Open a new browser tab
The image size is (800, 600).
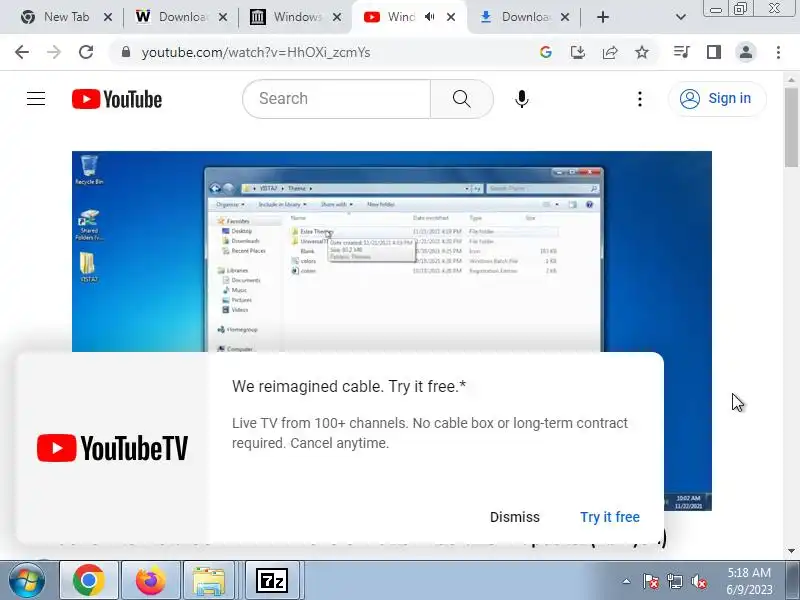[x=603, y=17]
